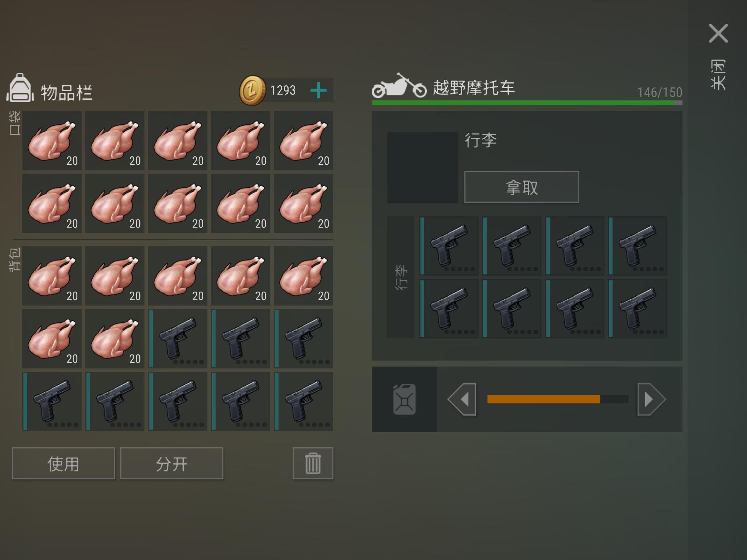Add coins with the teal plus icon
This screenshot has width=747, height=560.
click(318, 90)
